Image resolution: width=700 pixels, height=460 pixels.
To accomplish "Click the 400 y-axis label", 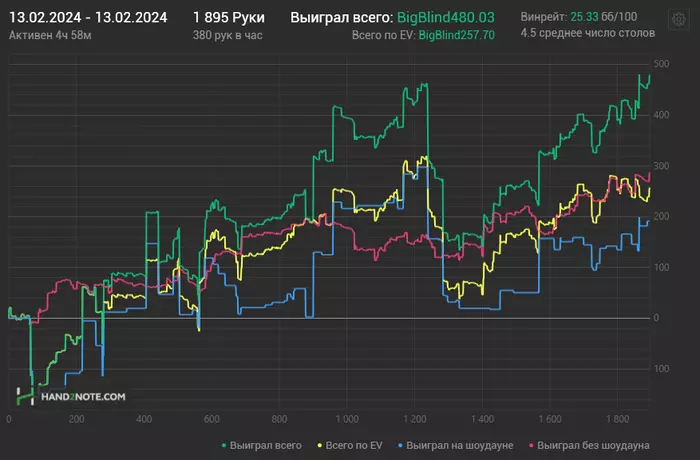I will (661, 115).
